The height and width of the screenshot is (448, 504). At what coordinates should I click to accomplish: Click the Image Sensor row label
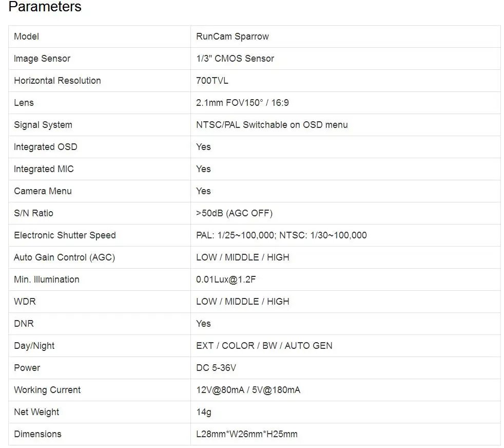(42, 59)
